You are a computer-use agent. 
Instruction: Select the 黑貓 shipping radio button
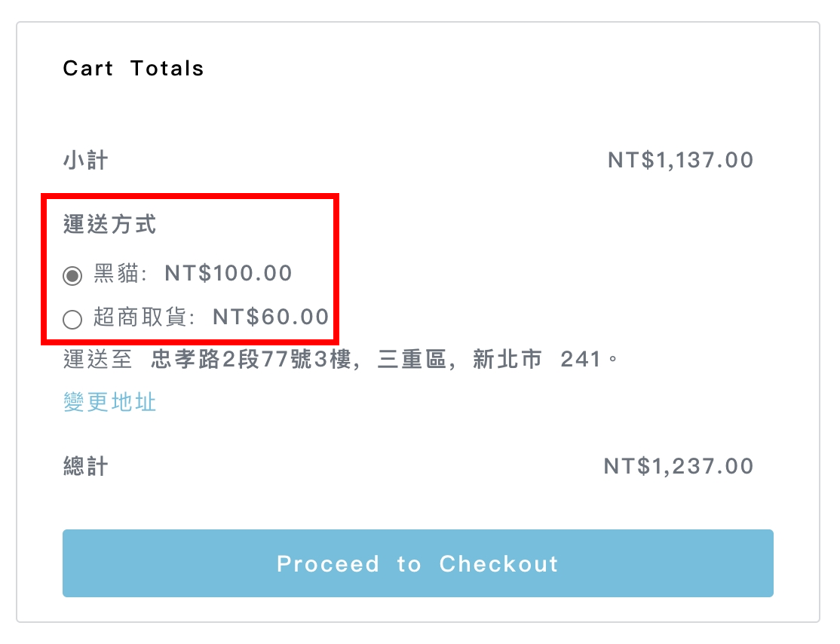[x=72, y=276]
